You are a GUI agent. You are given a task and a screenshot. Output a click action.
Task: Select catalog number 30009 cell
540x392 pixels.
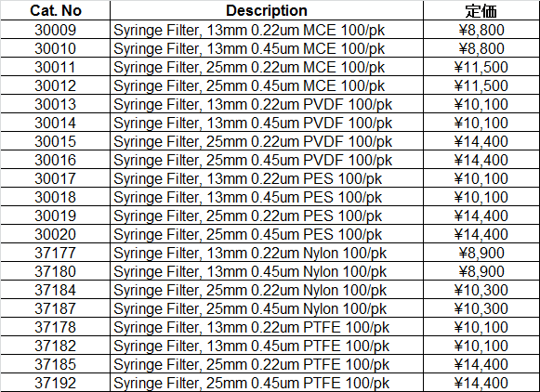56,30
